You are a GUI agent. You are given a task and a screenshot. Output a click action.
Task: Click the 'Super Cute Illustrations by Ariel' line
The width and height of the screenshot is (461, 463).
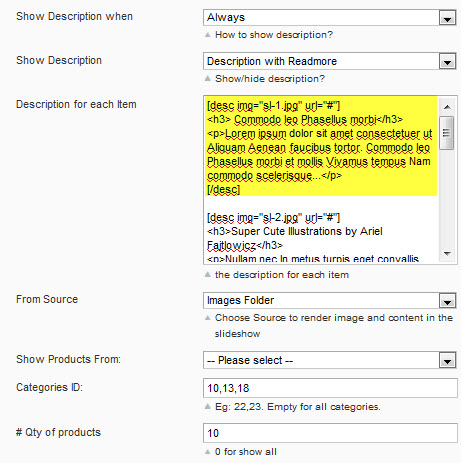click(295, 231)
